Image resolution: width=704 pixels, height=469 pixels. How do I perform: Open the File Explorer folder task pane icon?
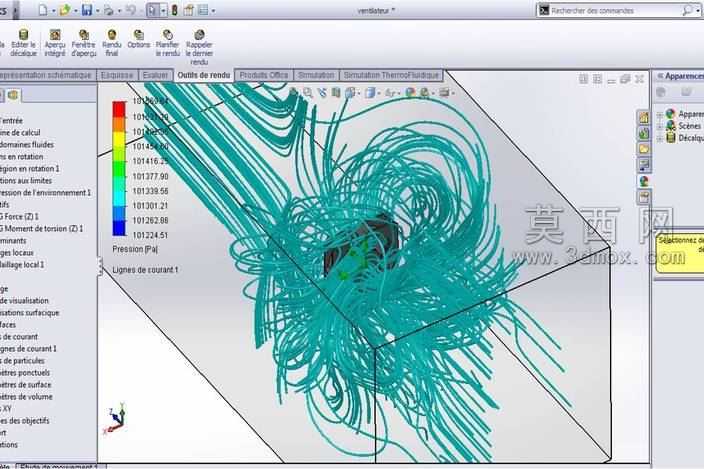point(644,149)
